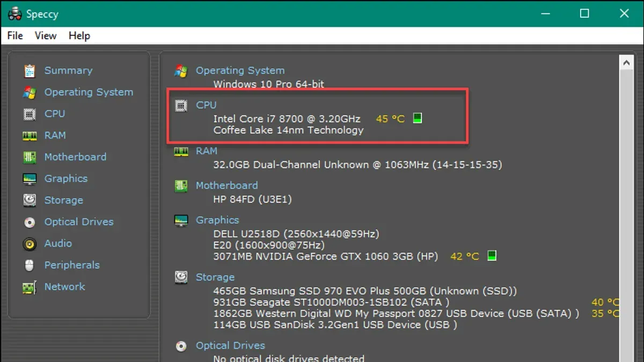Click the CPU chip icon in sidebar
Image resolution: width=644 pixels, height=362 pixels.
(x=30, y=114)
